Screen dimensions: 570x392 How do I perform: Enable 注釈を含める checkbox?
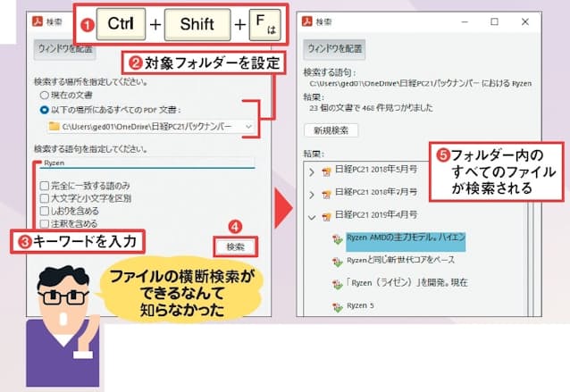44,223
